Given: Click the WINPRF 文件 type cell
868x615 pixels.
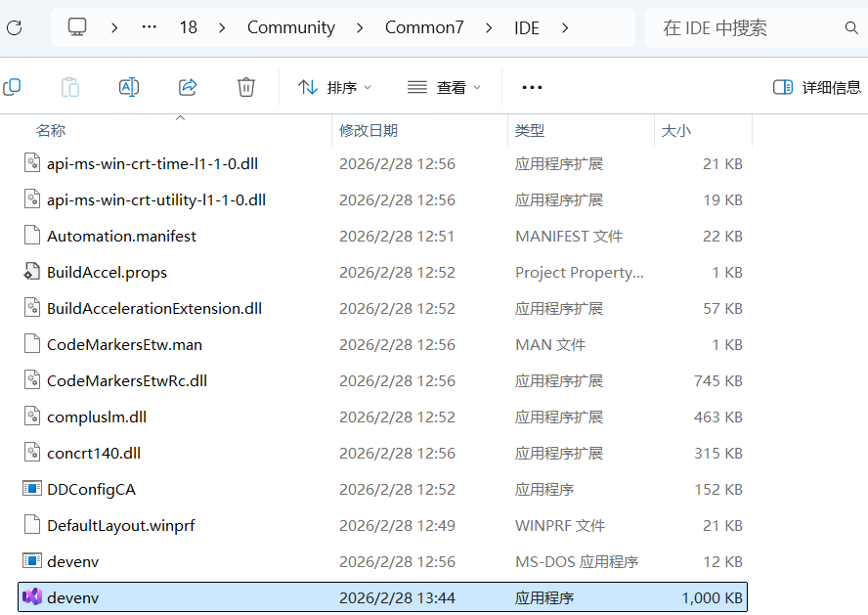Looking at the screenshot, I should 560,525.
